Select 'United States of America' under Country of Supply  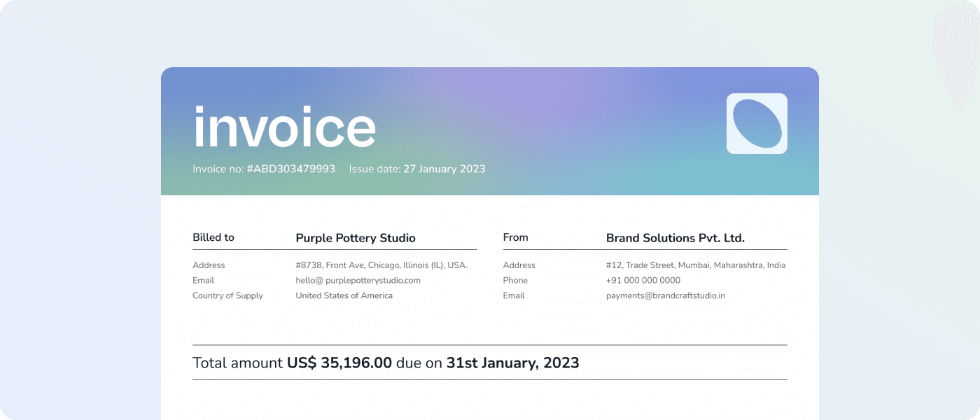point(344,295)
